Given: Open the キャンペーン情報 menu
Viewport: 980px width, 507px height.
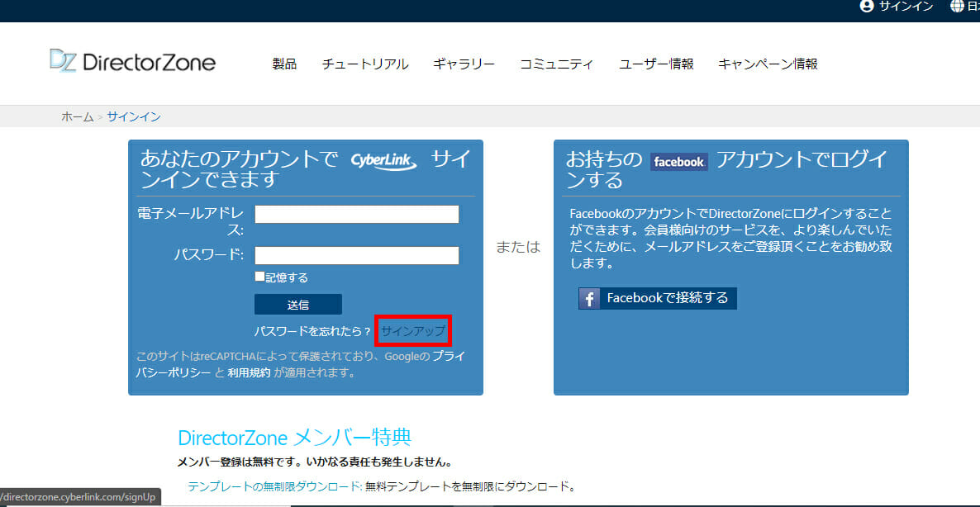Looking at the screenshot, I should coord(768,64).
